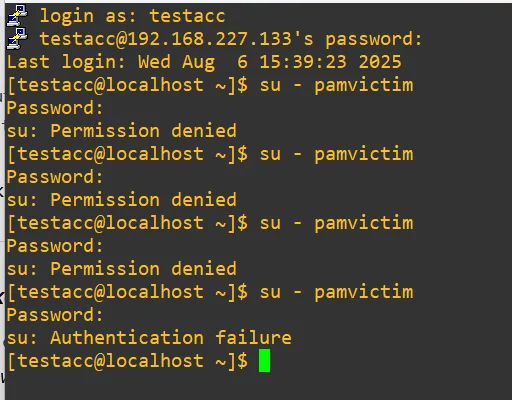Image resolution: width=512 pixels, height=400 pixels.
Task: Click the final '[testacc@localhost ~]$' prompt
Action: click(x=128, y=361)
